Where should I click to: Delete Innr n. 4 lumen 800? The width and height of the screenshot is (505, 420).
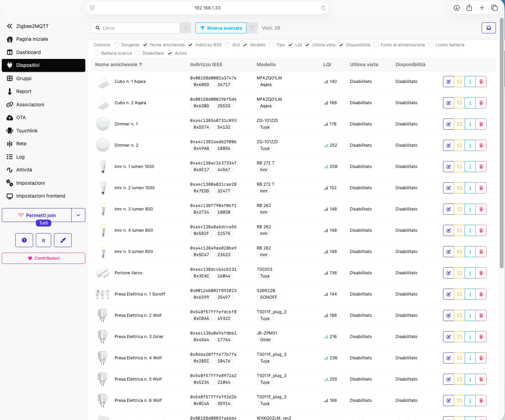[481, 230]
